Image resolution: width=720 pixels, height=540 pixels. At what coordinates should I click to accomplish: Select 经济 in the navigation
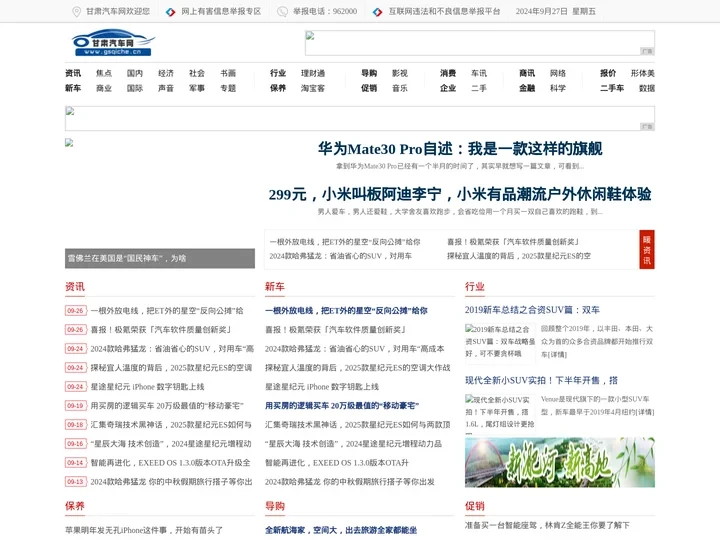pyautogui.click(x=166, y=73)
